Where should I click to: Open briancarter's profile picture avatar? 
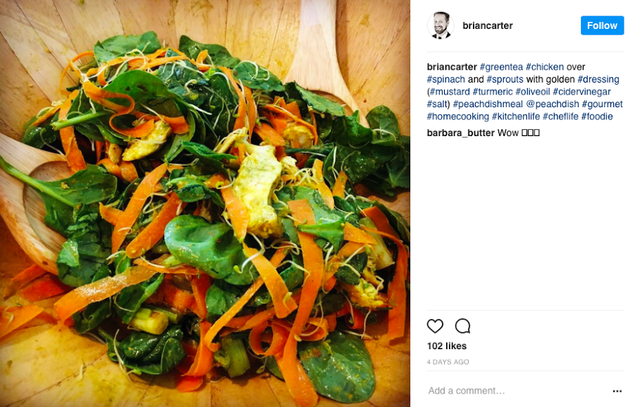pos(440,25)
